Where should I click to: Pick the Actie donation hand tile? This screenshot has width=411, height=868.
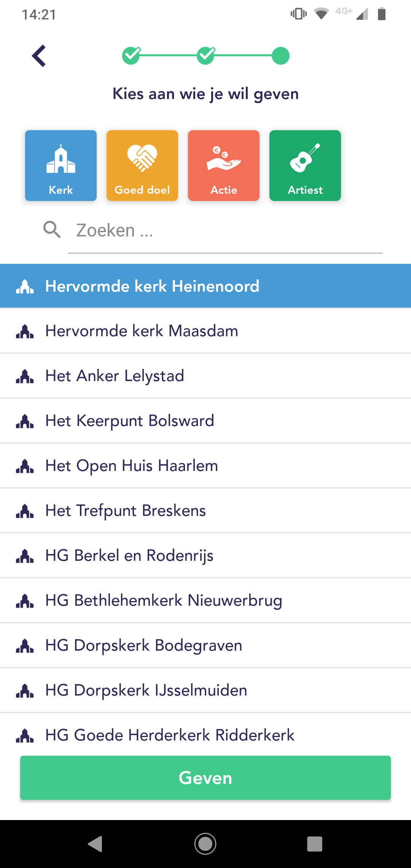[x=224, y=166]
